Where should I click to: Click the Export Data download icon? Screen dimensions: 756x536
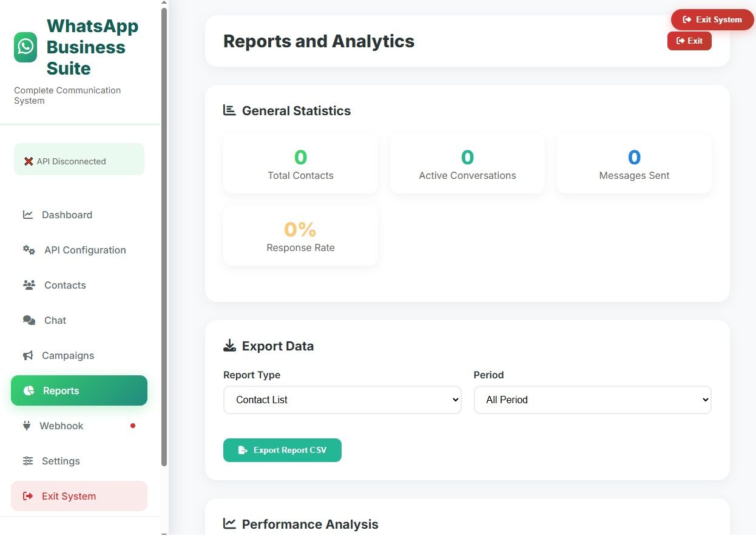(x=229, y=346)
